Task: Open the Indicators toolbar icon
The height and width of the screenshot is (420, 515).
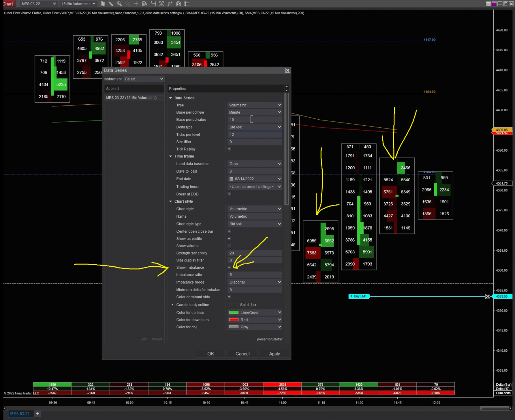Action: pos(170,4)
